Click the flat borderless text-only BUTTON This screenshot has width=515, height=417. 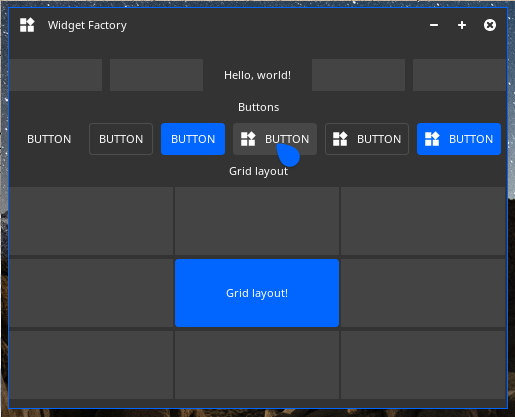tap(49, 139)
